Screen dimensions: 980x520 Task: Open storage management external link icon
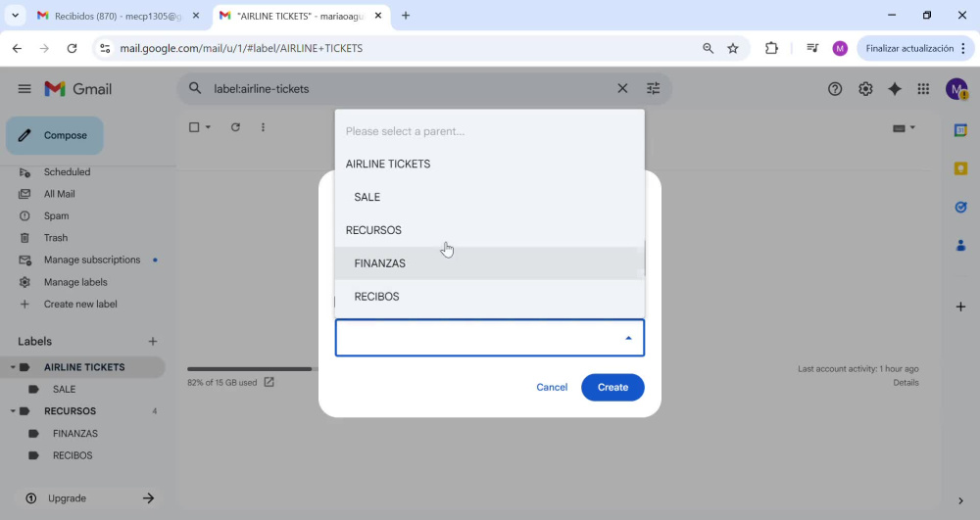coord(269,382)
